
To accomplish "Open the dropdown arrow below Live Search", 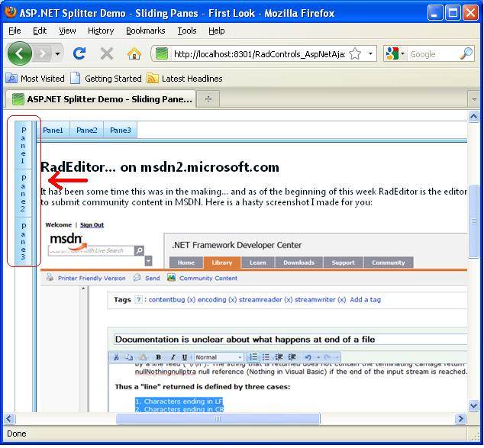I will 148,261.
